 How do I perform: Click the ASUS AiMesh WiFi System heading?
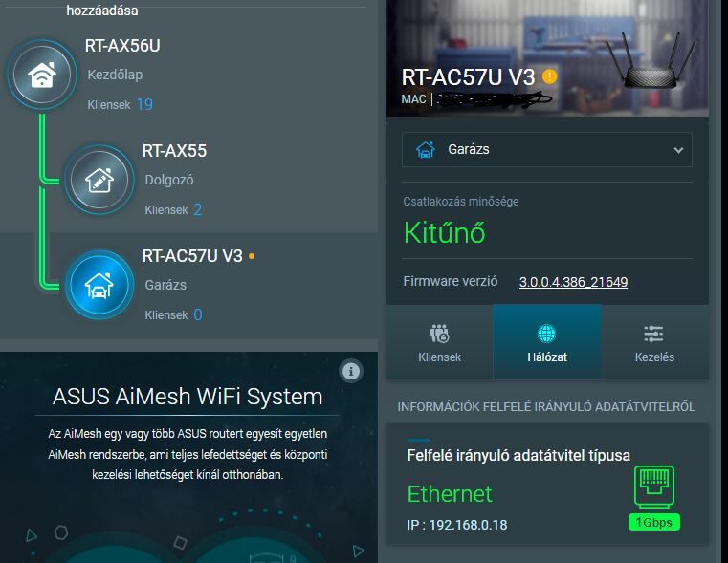[188, 397]
